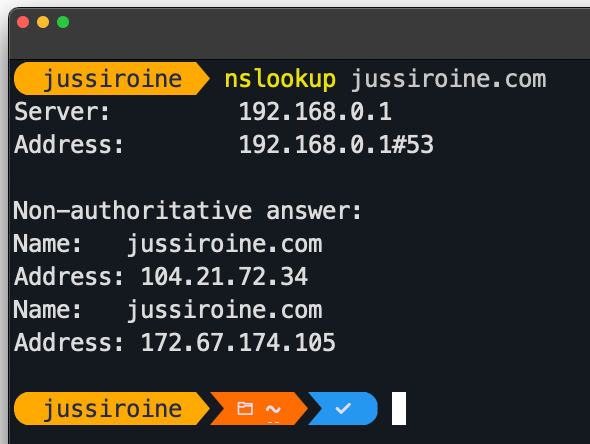Click the Server: label text
This screenshot has width=590, height=444.
coord(62,112)
